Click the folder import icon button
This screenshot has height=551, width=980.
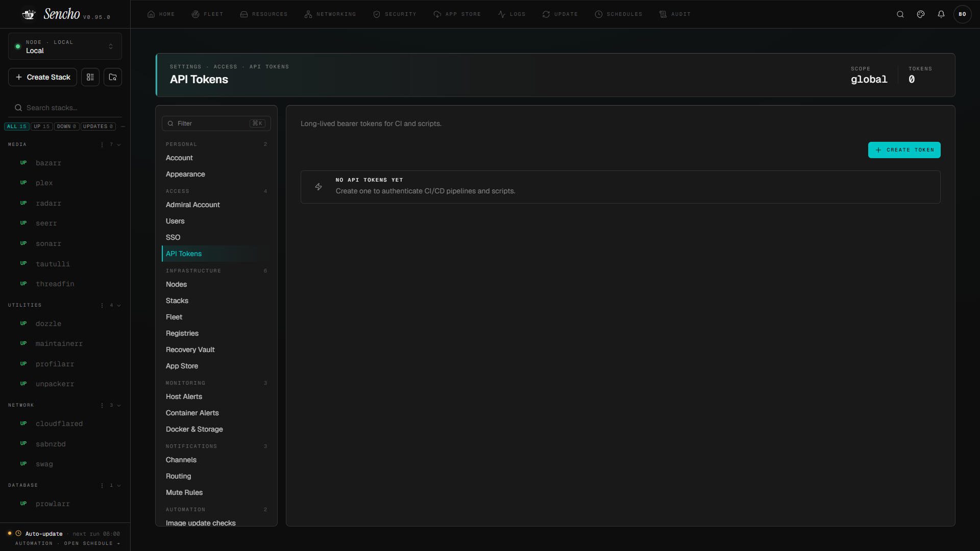[x=113, y=77]
